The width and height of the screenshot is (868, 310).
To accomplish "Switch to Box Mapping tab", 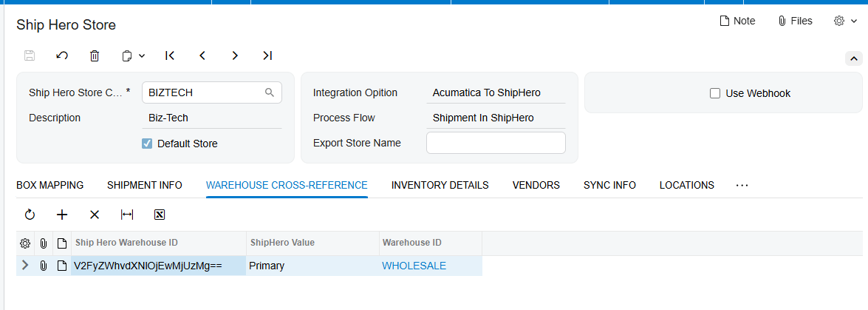I will (49, 185).
